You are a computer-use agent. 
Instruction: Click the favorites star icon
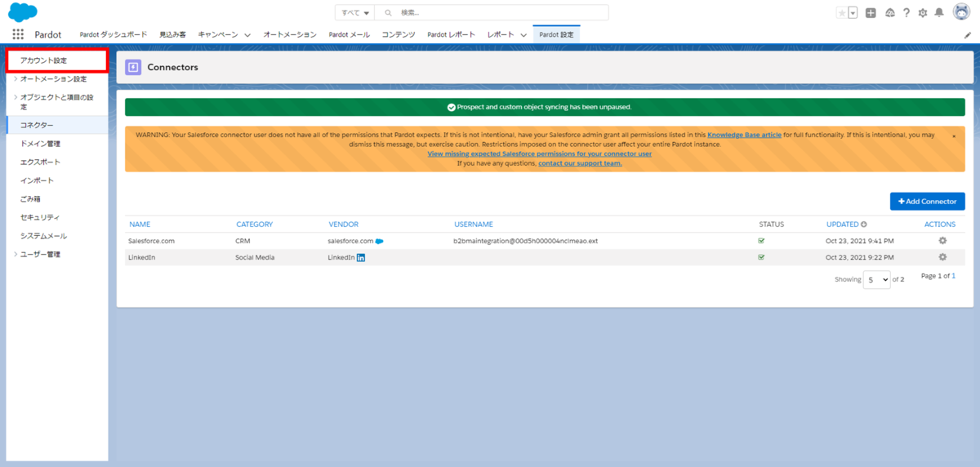point(842,13)
